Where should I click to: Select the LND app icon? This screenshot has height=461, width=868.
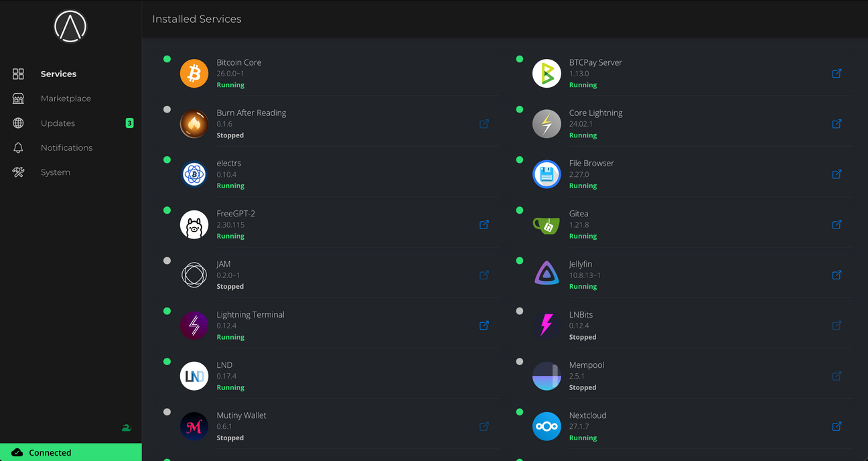click(194, 376)
